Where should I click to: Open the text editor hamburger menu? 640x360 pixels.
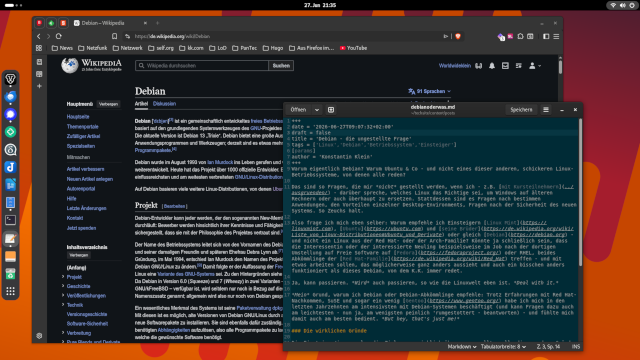click(x=546, y=110)
